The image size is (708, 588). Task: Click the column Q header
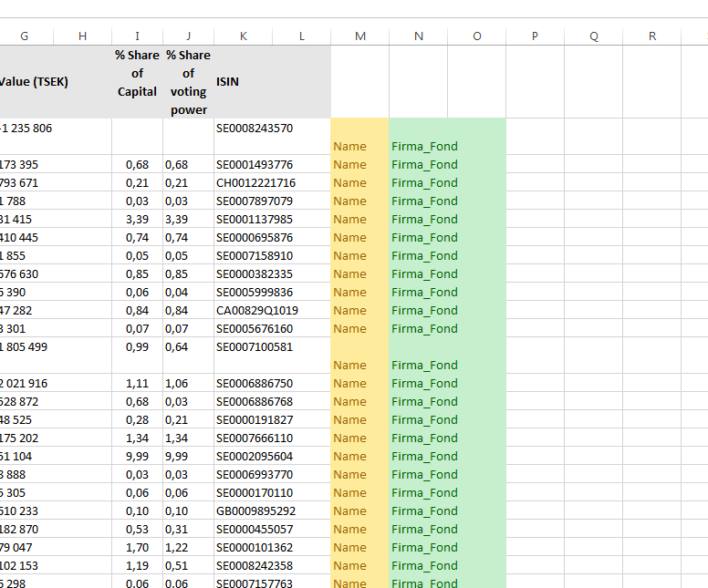594,36
